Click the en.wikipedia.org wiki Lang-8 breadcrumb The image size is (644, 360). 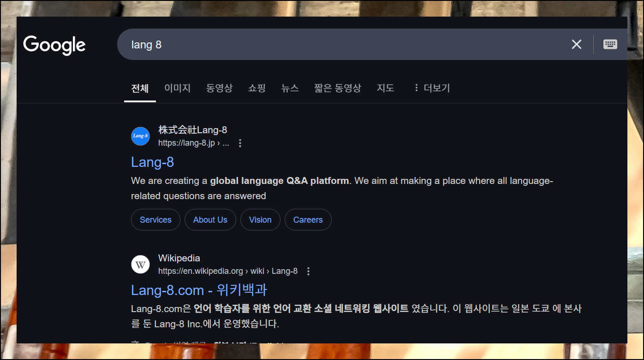click(228, 271)
